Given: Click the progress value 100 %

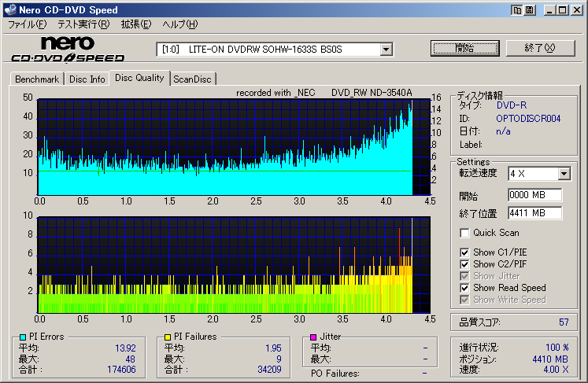Looking at the screenshot, I should pos(557,348).
